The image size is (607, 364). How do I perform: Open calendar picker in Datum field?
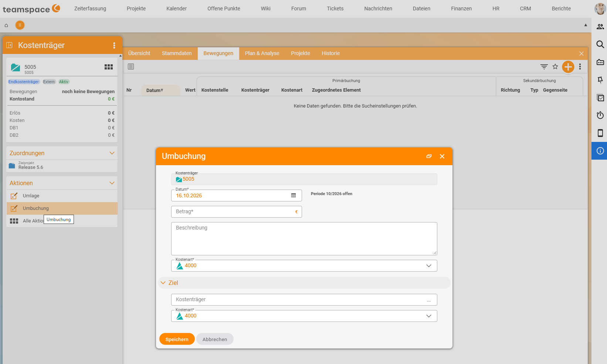click(294, 195)
